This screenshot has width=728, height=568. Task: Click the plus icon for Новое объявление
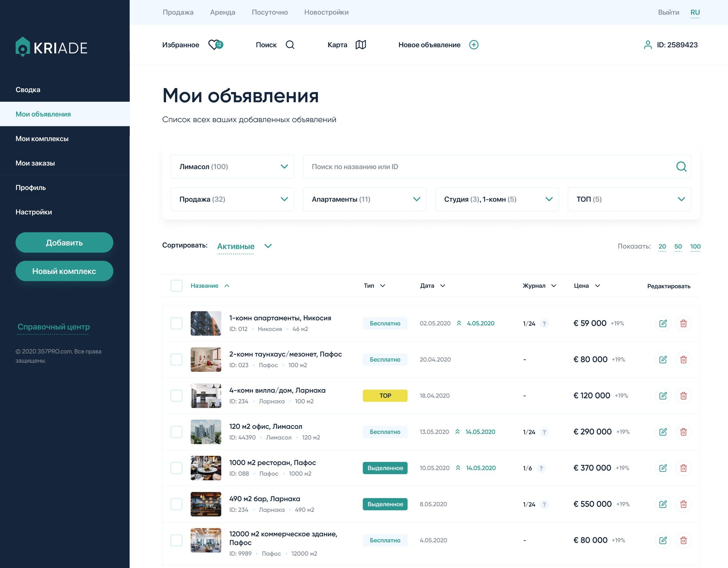click(473, 45)
